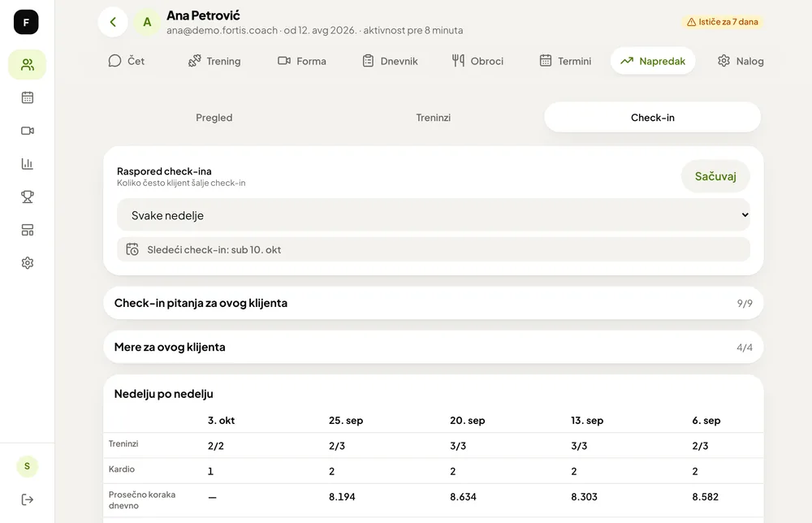Click the 4/4 measures count
Viewport: 812px width, 523px height.
(x=745, y=348)
